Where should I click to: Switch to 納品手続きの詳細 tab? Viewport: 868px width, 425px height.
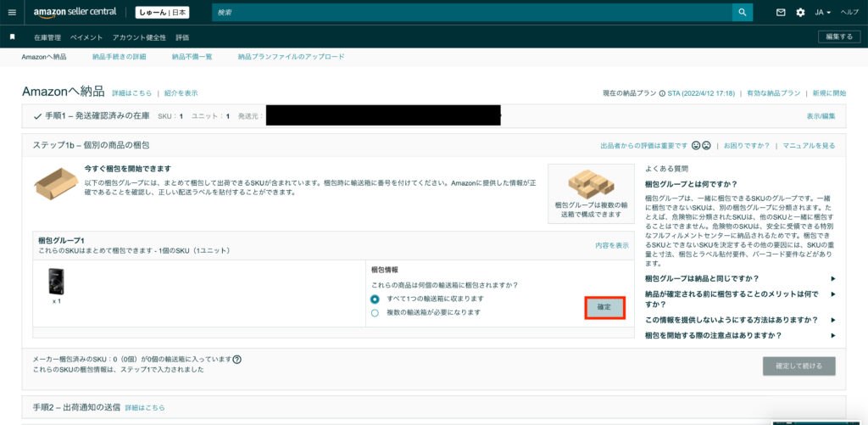pos(120,57)
